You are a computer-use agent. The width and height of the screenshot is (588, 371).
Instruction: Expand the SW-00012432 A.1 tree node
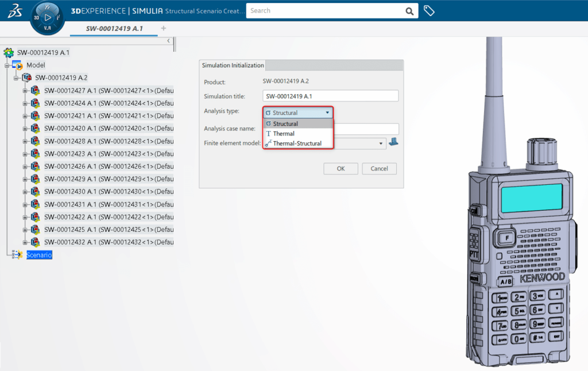point(25,243)
